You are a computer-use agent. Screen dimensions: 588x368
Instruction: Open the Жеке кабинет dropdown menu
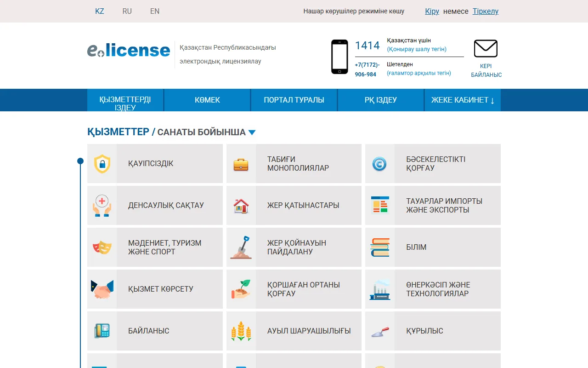pyautogui.click(x=463, y=100)
